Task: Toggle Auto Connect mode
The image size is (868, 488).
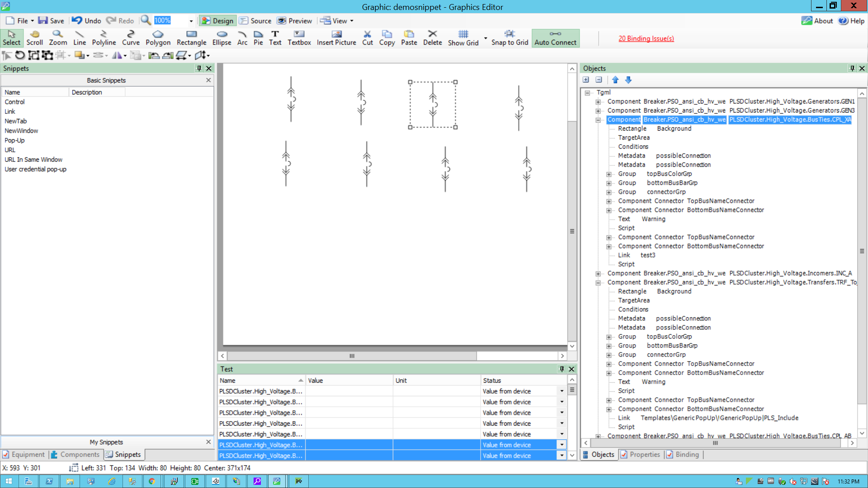Action: click(555, 38)
